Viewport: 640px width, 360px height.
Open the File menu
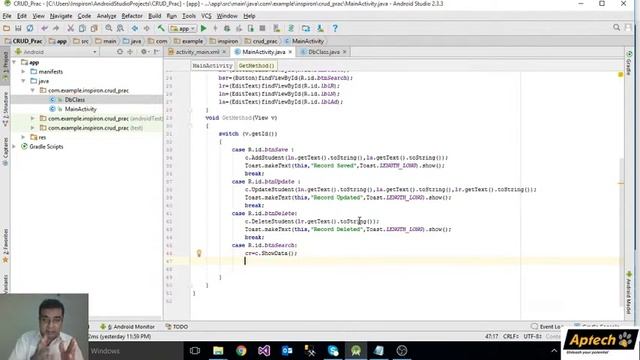coord(7,16)
